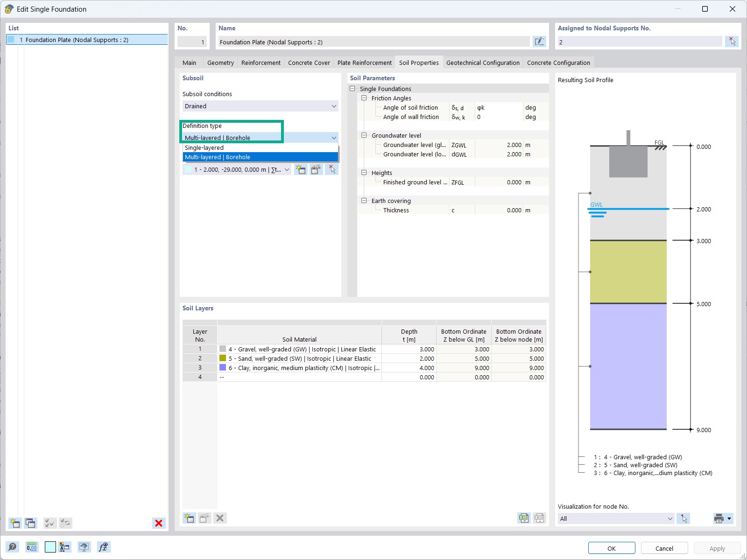Collapse the Groundwater level group
Image resolution: width=747 pixels, height=560 pixels.
tap(364, 135)
